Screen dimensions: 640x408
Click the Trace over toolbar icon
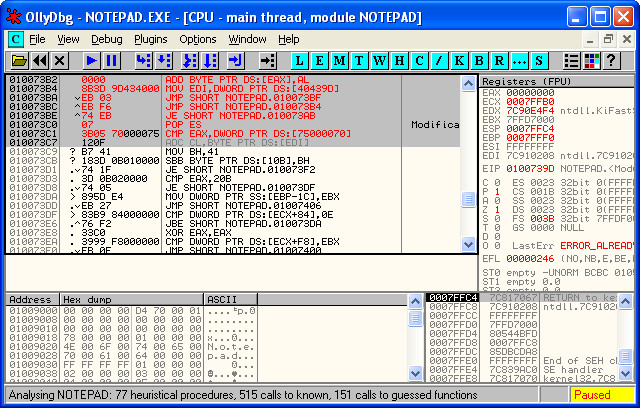[210, 61]
